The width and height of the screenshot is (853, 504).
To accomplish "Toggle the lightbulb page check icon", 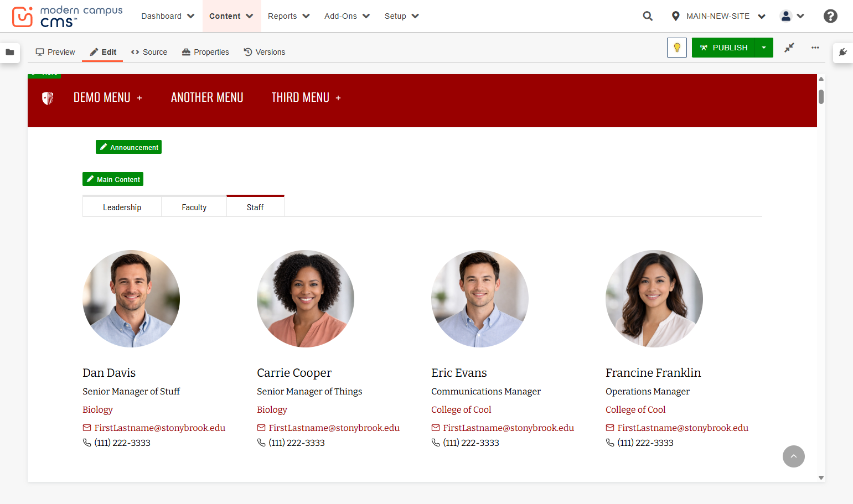I will pyautogui.click(x=677, y=48).
